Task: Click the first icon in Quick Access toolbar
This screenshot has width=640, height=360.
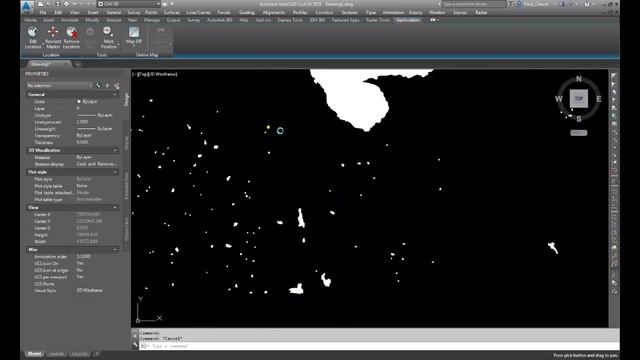Action: [40, 4]
